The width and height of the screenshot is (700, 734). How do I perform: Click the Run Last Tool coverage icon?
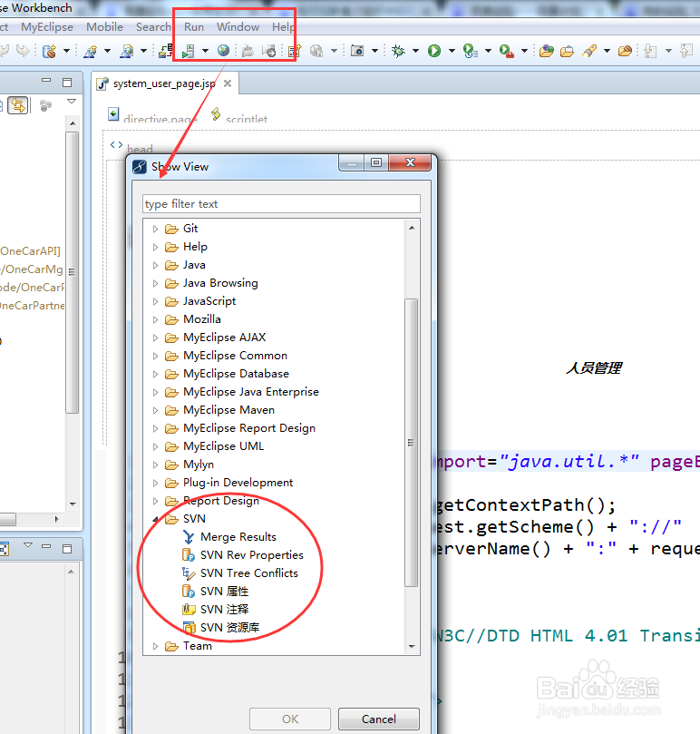tap(471, 51)
